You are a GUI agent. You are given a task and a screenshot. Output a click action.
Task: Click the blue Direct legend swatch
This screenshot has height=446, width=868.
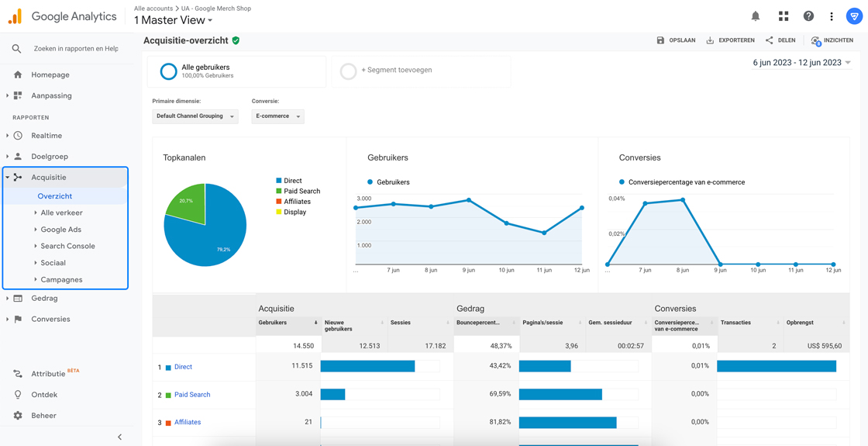point(278,181)
